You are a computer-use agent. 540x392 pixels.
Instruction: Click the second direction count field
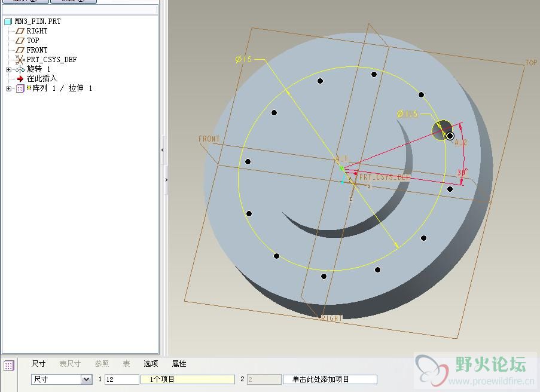click(x=264, y=379)
